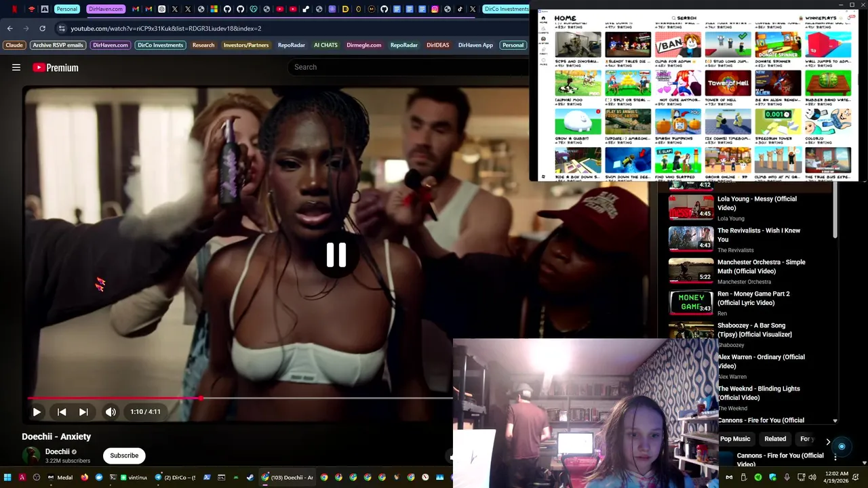Viewport: 868px width, 488px height.
Task: Switch to DirHaven.com tab group
Action: tap(106, 9)
